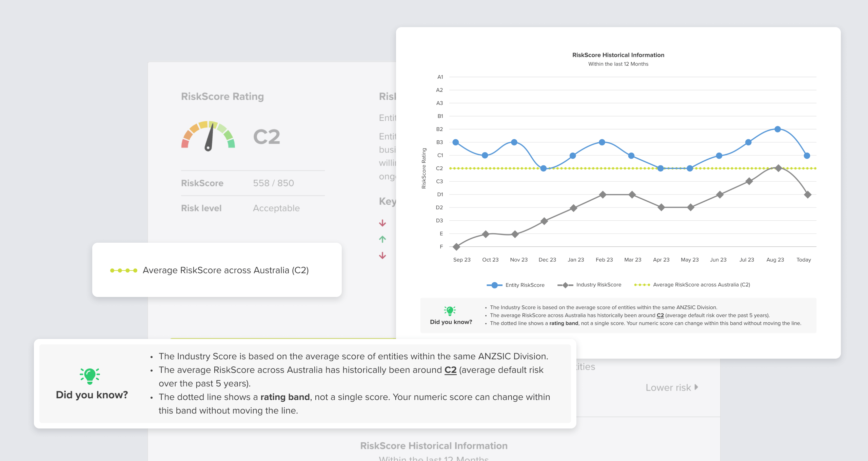868x461 pixels.
Task: Select the green lightbulb icon in upper Did you know panel
Action: (449, 310)
